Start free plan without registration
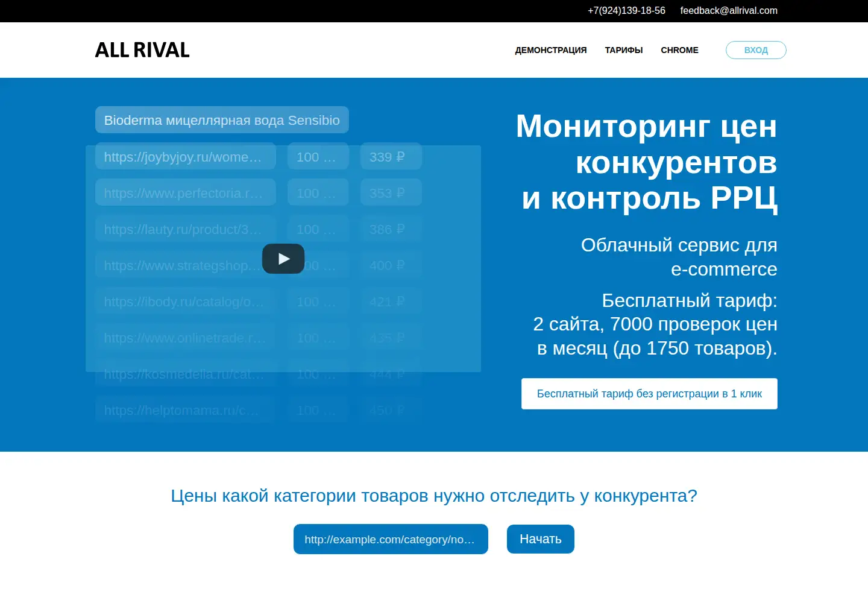 tap(649, 394)
